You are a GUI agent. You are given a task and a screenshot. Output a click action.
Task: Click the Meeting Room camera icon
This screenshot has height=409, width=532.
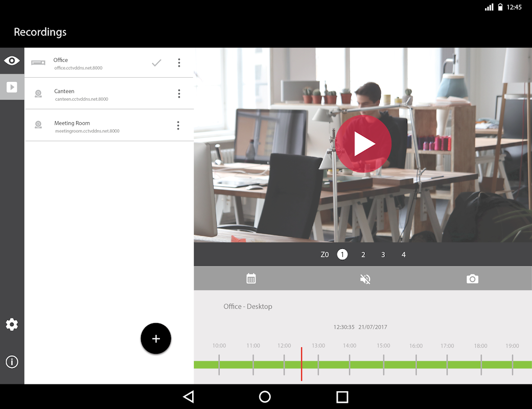pos(38,125)
